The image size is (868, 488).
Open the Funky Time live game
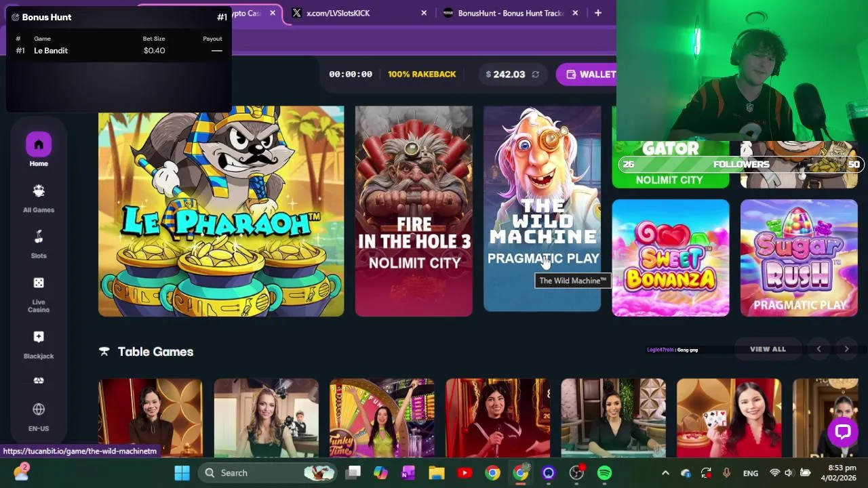(x=382, y=418)
